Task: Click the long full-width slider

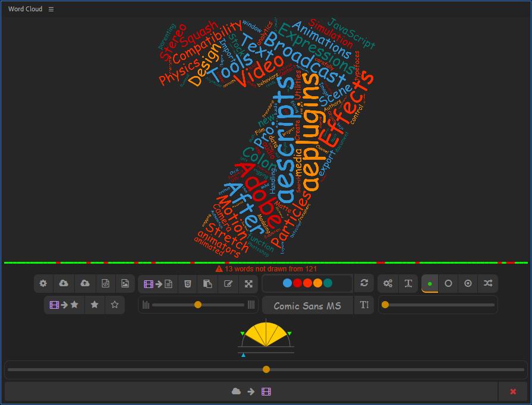Action: pyautogui.click(x=266, y=369)
